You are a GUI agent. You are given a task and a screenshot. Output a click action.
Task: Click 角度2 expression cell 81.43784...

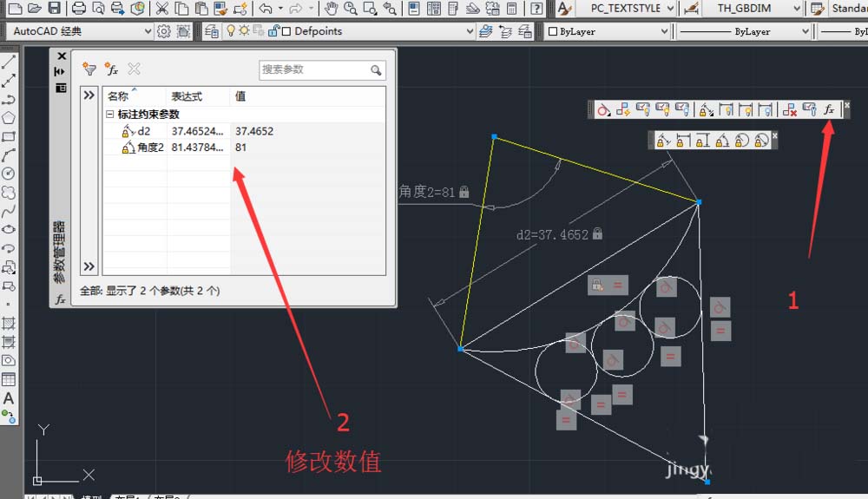coord(198,148)
